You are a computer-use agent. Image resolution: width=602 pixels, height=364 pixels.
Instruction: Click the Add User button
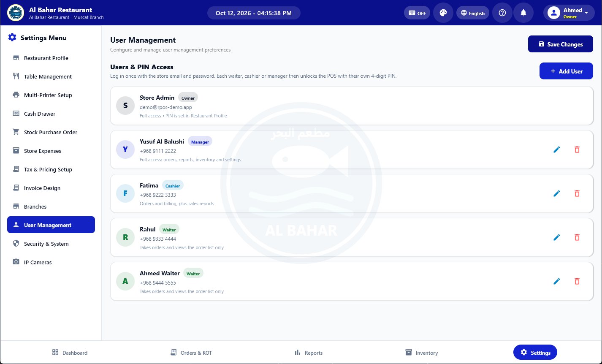(x=566, y=71)
